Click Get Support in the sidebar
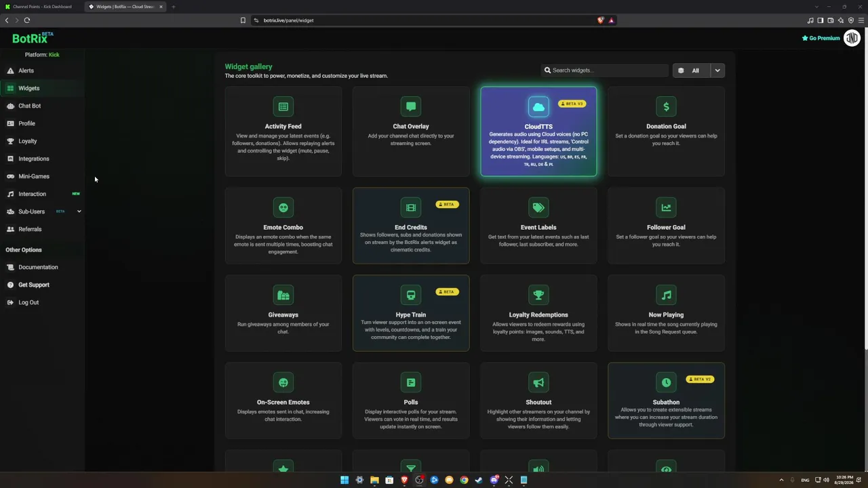868x488 pixels. click(x=34, y=285)
